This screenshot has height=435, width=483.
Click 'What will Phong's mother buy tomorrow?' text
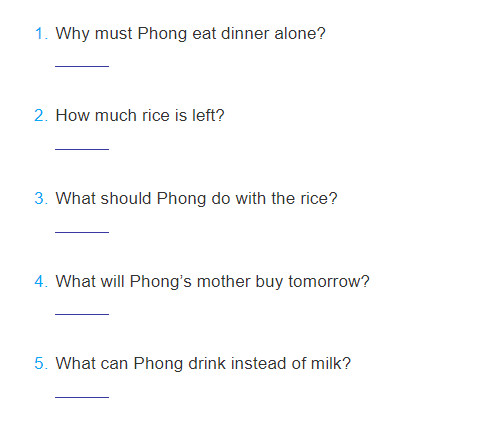212,281
